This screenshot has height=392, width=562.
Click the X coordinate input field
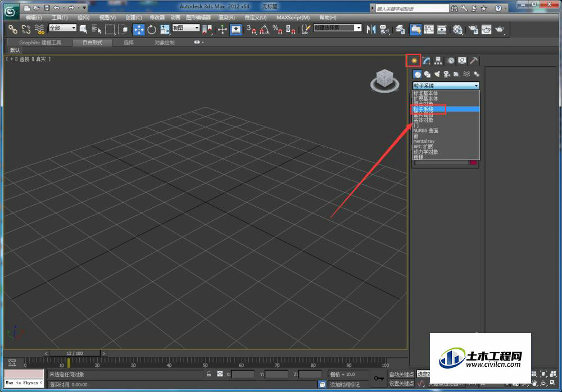[243, 375]
